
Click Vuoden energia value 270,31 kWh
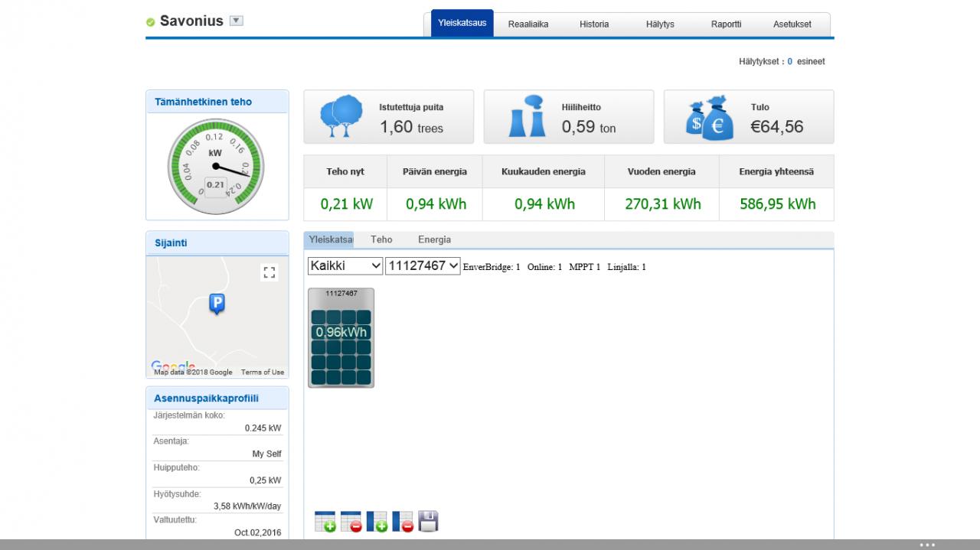[663, 204]
